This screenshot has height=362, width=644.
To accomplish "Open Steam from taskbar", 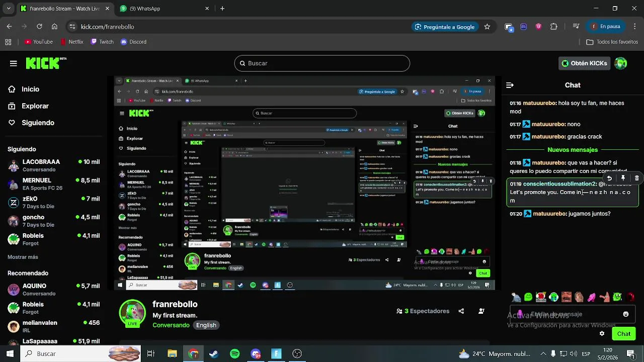I will click(x=214, y=354).
